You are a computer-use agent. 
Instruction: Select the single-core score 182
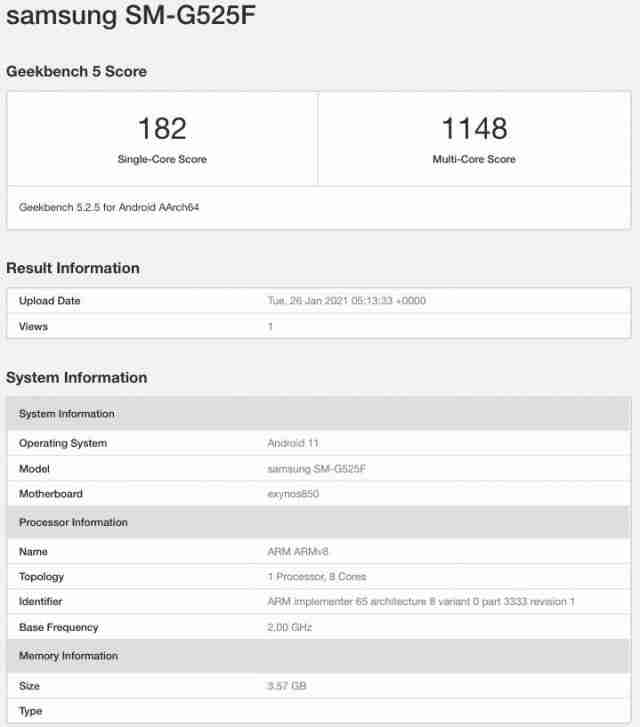(x=162, y=128)
